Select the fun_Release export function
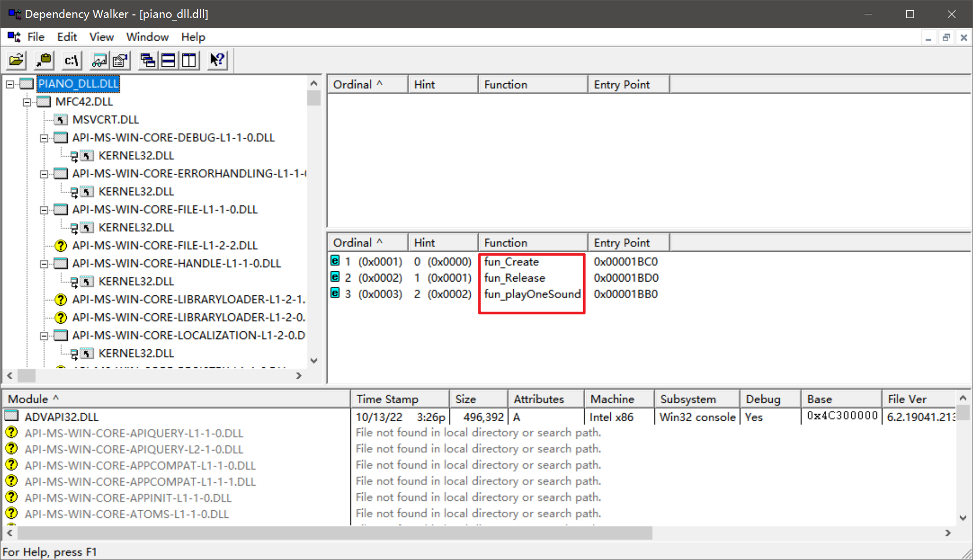Image resolution: width=973 pixels, height=560 pixels. (514, 278)
